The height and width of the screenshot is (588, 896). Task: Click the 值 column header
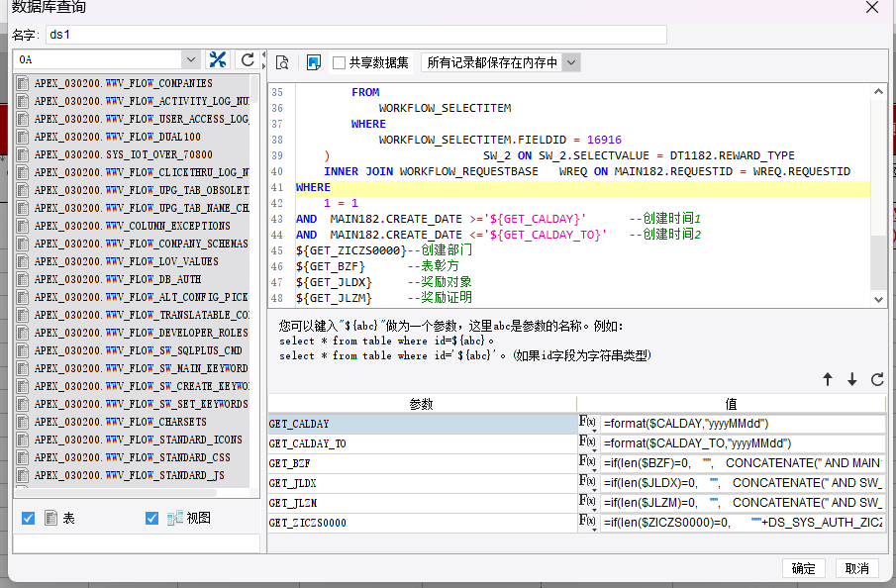click(731, 404)
